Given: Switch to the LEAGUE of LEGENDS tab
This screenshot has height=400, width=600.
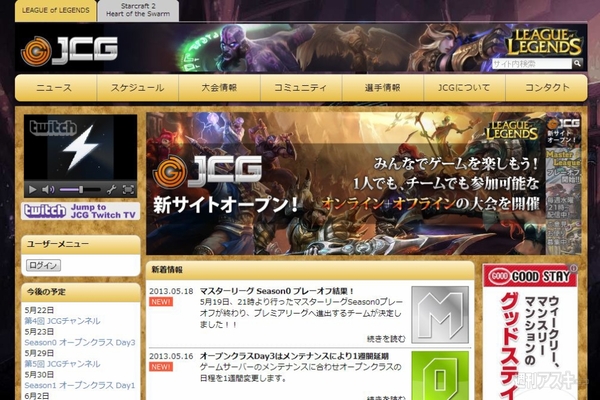Looking at the screenshot, I should pos(55,10).
